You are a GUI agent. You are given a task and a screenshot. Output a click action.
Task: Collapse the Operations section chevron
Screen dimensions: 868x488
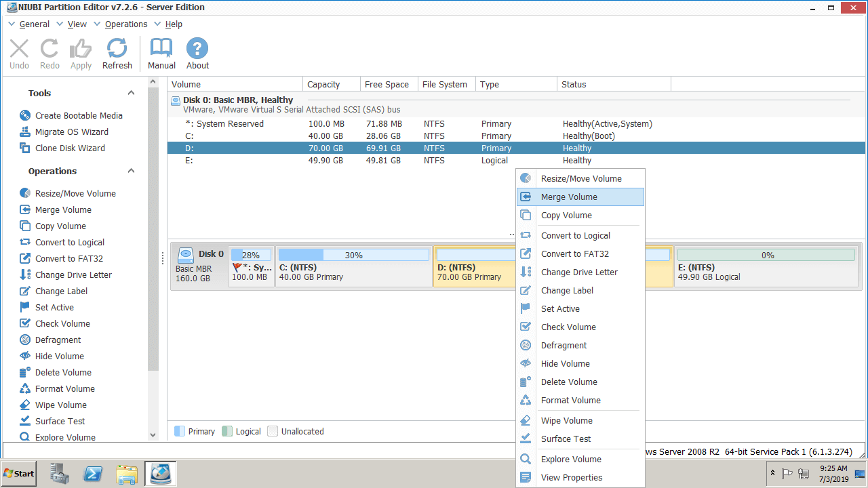pyautogui.click(x=132, y=171)
